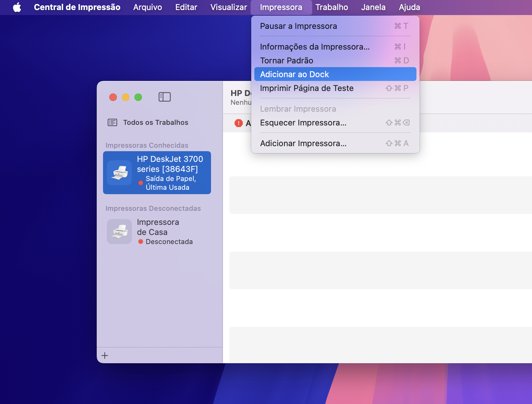Select Impressora de Casa in sidebar
Screen dimensions: 532x404
pyautogui.click(x=157, y=231)
